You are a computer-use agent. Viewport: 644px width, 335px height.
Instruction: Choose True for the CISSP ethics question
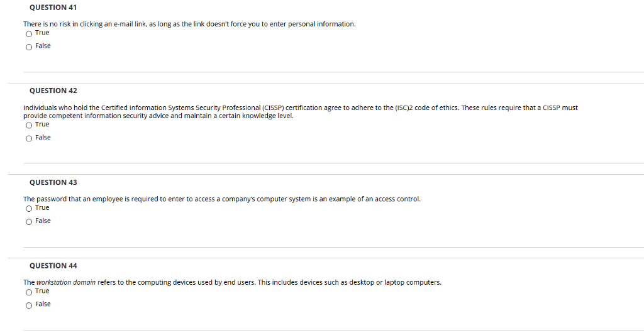pos(29,126)
